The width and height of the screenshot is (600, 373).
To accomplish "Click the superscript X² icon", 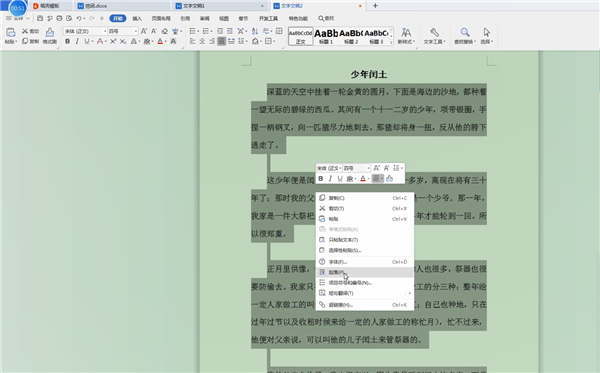I will 113,41.
